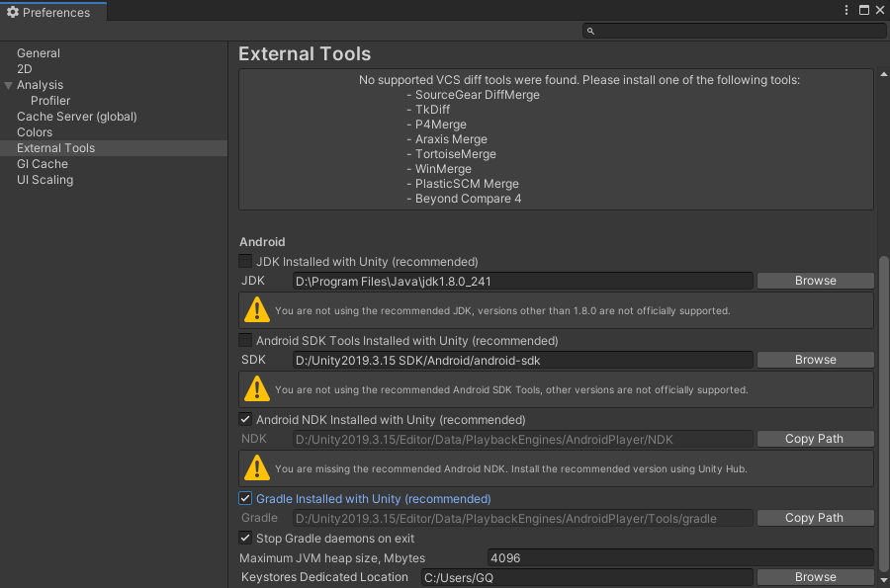The width and height of the screenshot is (890, 588).
Task: Click the gear icon on the Preferences tab
Action: click(x=14, y=11)
